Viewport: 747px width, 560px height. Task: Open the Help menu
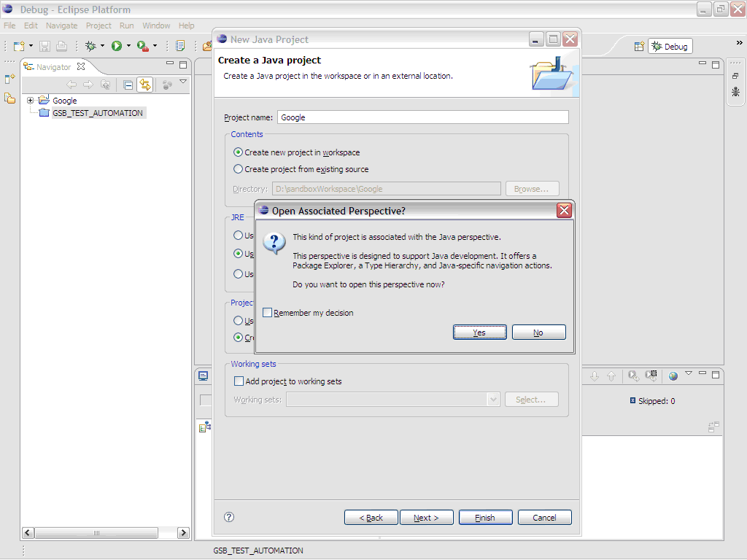pyautogui.click(x=186, y=26)
